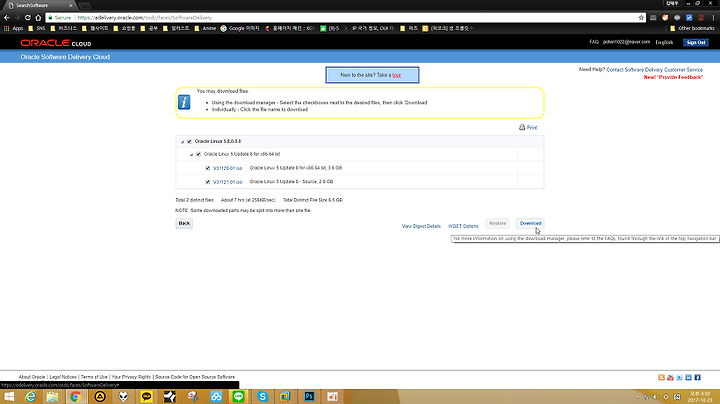Open the Chrome menu three-dots icon
720x404 pixels.
coord(713,17)
